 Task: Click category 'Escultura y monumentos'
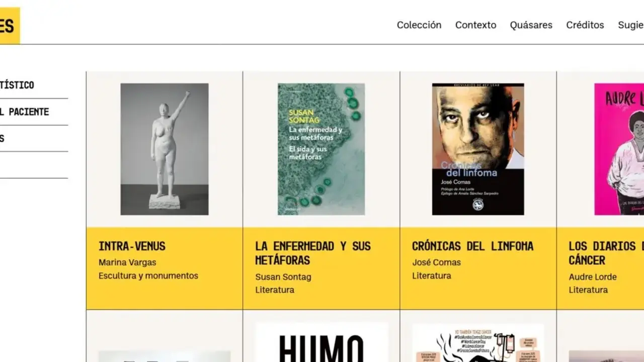coord(148,276)
